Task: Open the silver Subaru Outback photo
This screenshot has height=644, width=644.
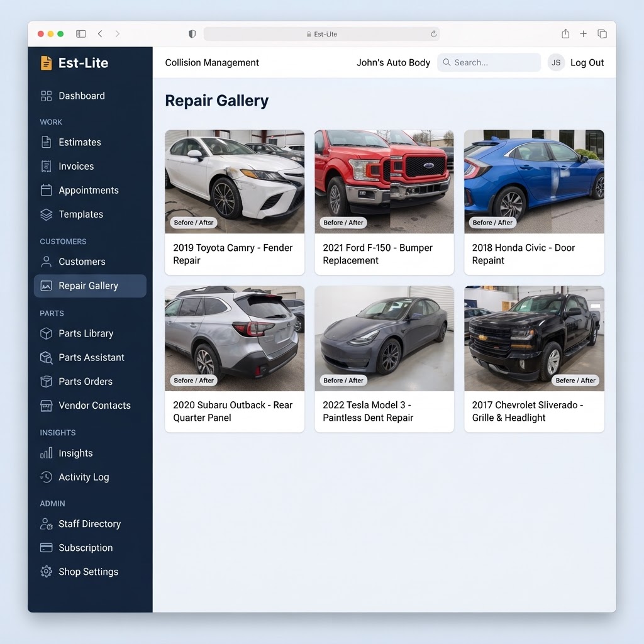Action: point(235,338)
